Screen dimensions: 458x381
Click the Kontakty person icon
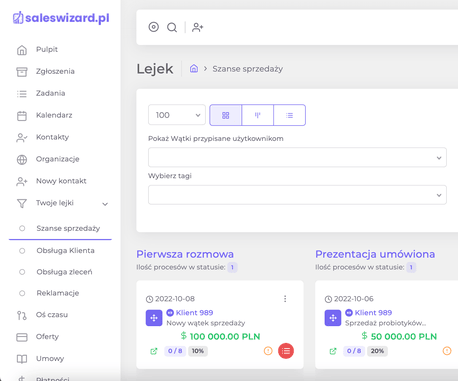point(22,138)
